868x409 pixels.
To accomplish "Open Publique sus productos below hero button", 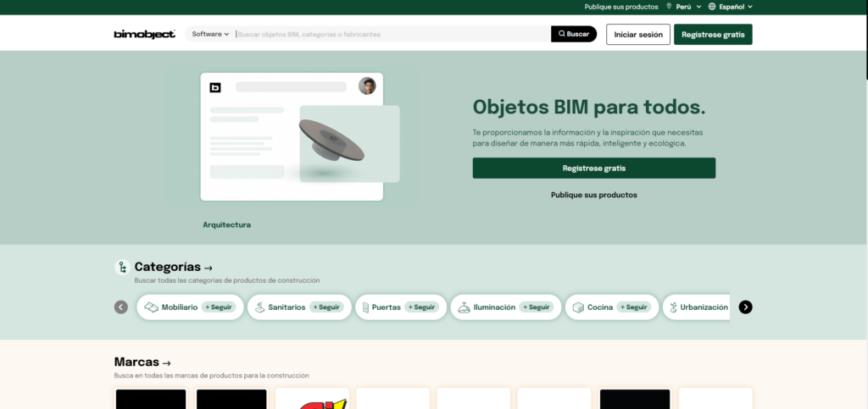I will [x=594, y=195].
